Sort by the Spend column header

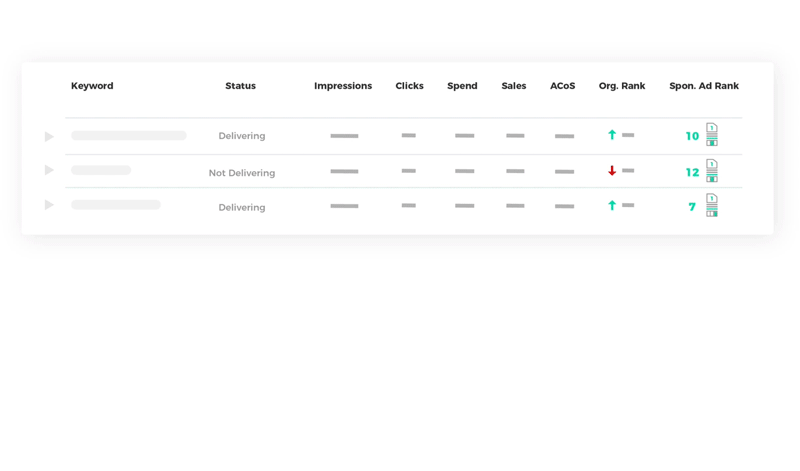462,86
